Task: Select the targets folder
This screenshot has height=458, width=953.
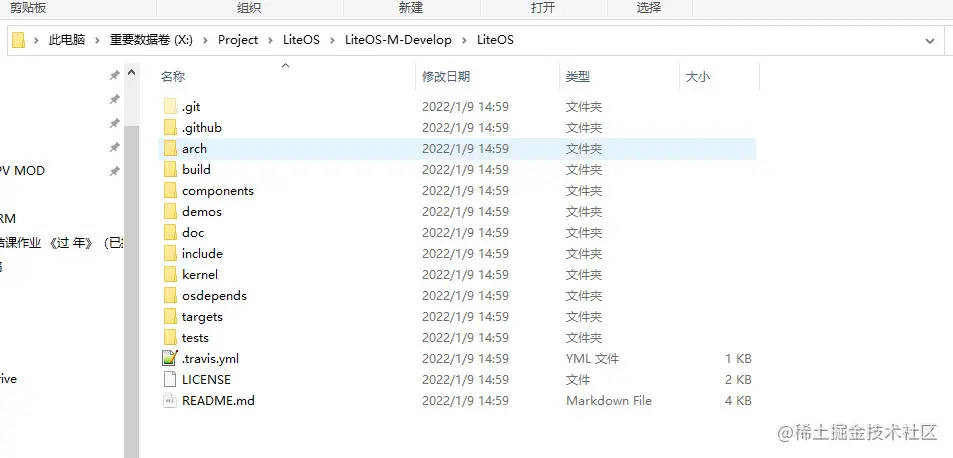Action: point(202,316)
